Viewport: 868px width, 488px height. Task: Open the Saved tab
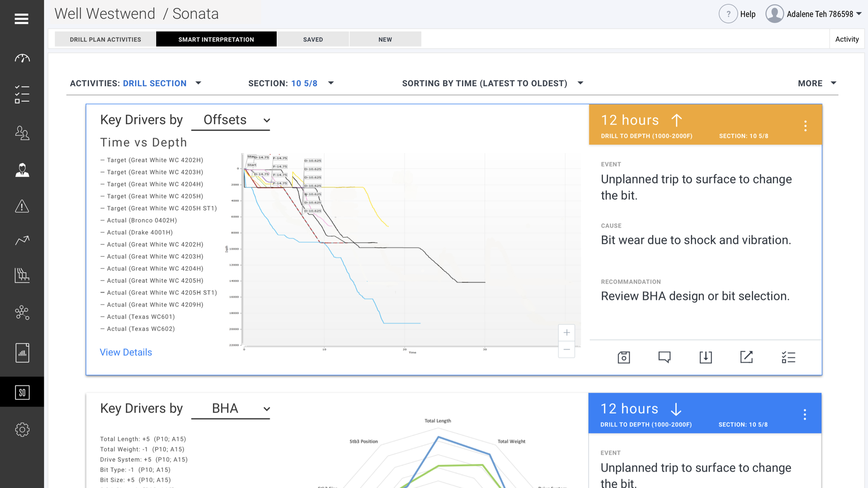click(313, 39)
